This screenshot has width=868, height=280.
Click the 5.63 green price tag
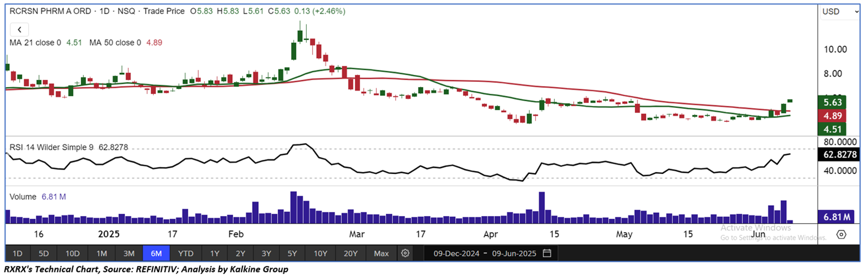pyautogui.click(x=832, y=102)
